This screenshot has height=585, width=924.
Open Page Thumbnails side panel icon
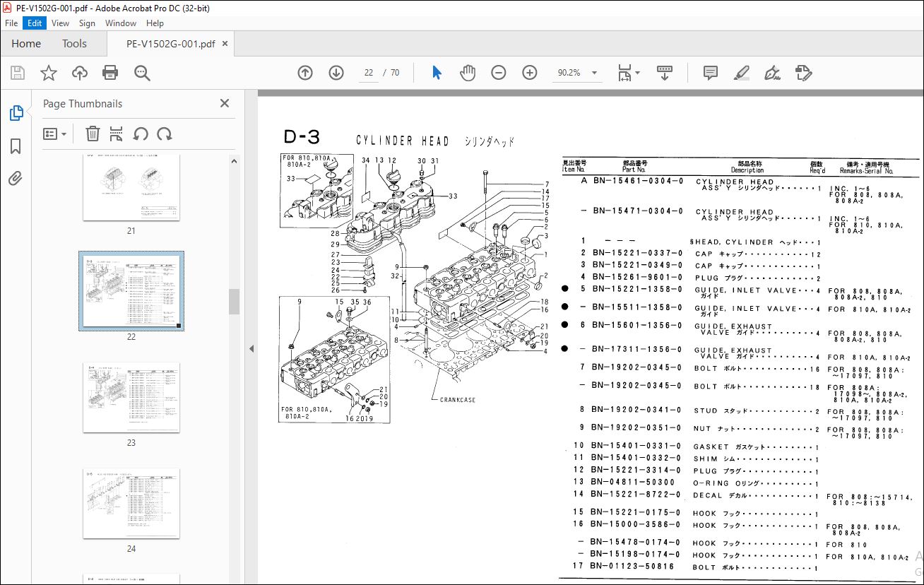[x=16, y=113]
